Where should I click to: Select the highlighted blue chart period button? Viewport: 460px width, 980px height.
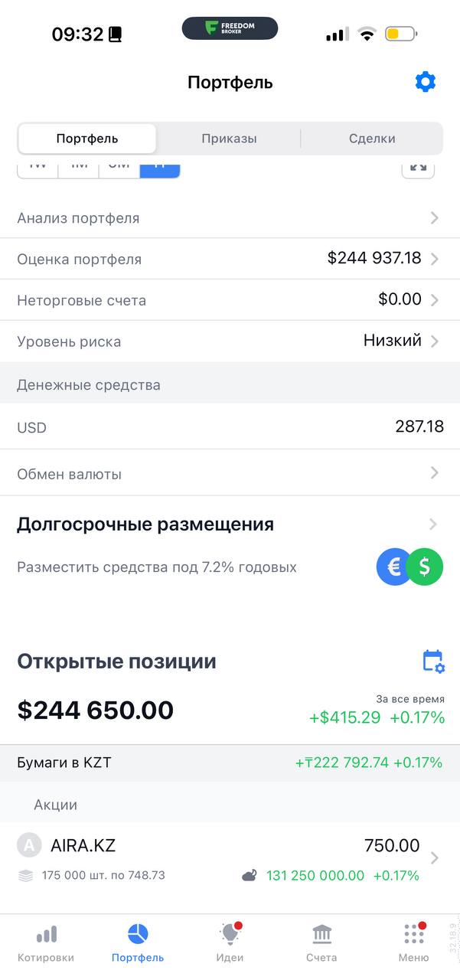pos(159,168)
